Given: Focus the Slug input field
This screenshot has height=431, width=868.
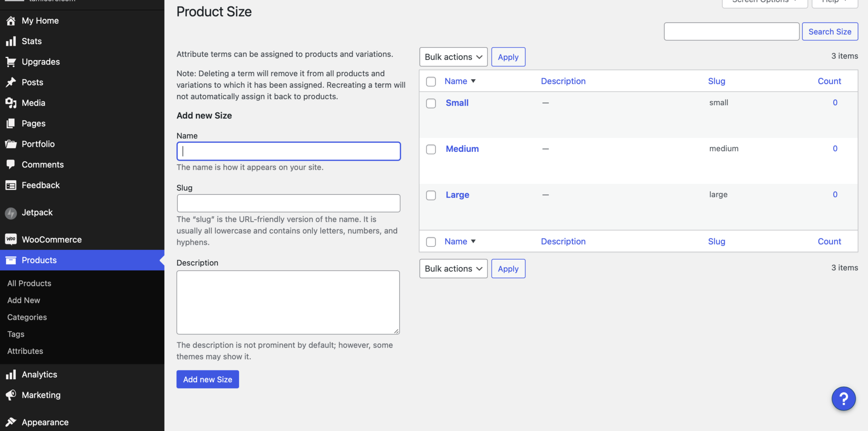Looking at the screenshot, I should [x=289, y=203].
